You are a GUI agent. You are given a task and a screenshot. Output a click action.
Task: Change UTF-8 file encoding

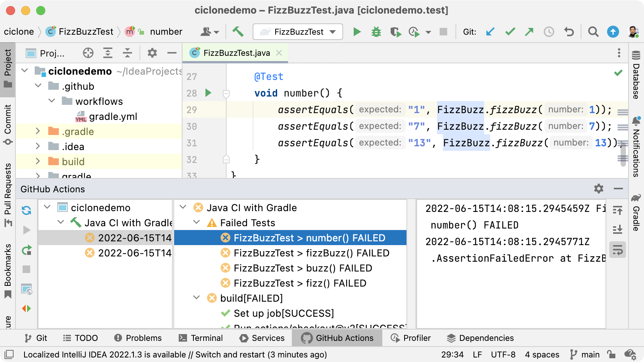pyautogui.click(x=503, y=354)
